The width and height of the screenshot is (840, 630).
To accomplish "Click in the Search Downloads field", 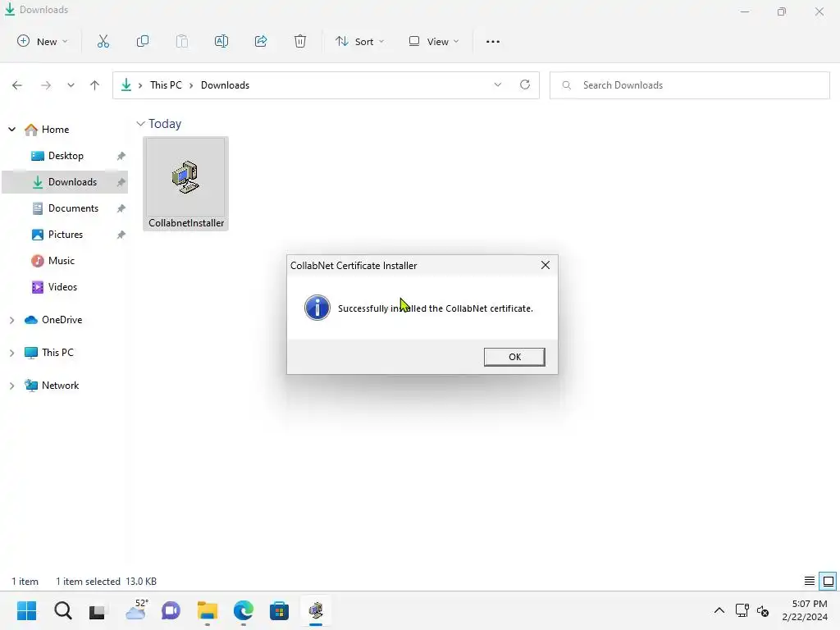I will [689, 85].
